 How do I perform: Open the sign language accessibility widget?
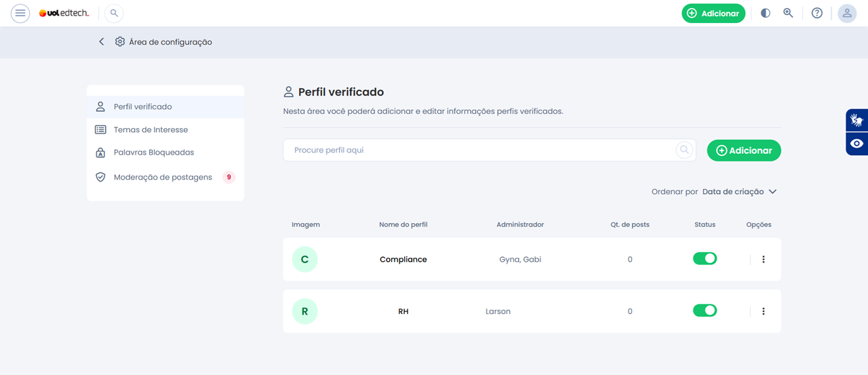point(856,120)
